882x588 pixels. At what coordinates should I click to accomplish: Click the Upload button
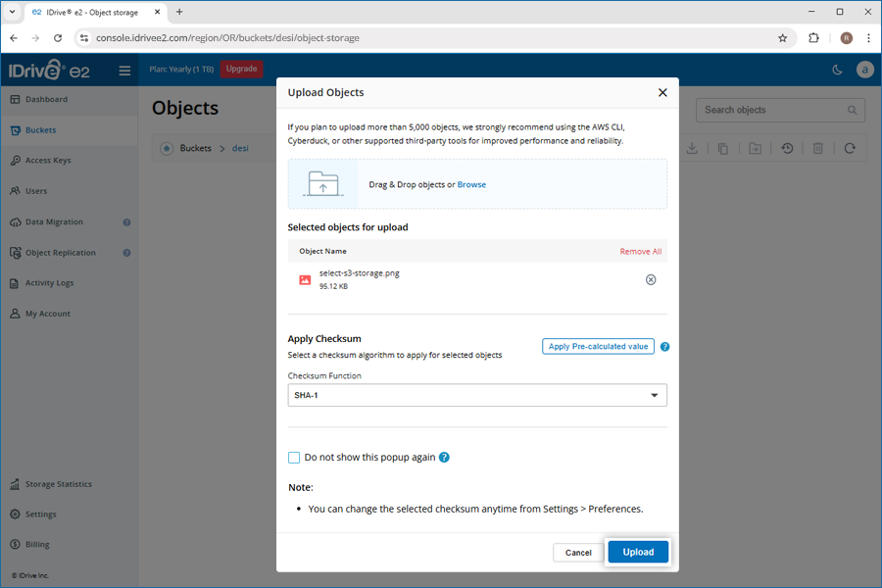pos(638,552)
